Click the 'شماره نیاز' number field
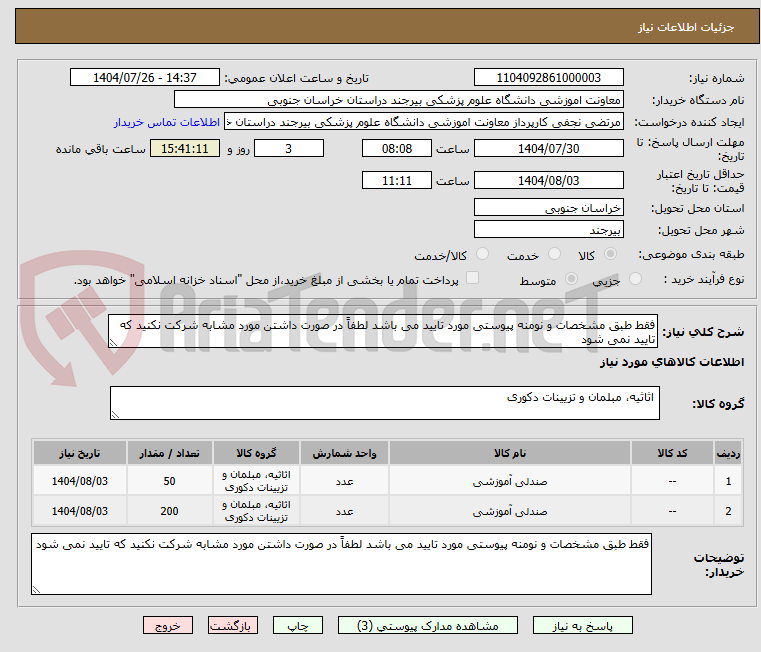 click(x=548, y=78)
